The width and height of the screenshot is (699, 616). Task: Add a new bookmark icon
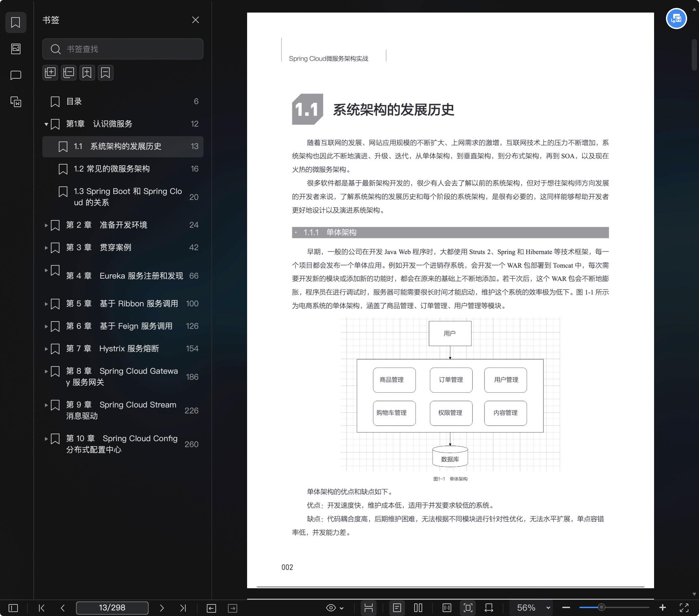[87, 72]
